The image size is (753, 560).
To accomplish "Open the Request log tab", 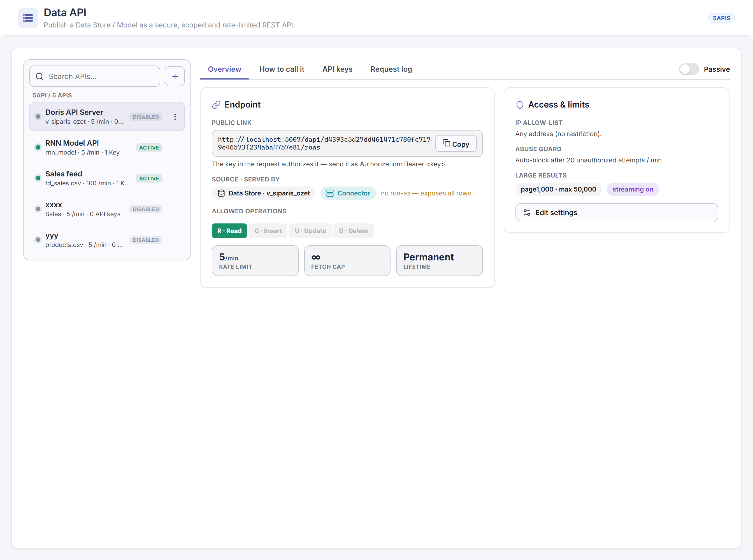I will (x=391, y=69).
